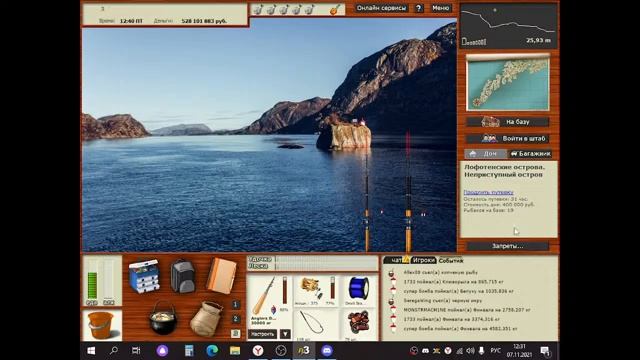This screenshot has height=360, width=640.
Task: Click the game time 12:40 ПТ
Action: pos(131,21)
